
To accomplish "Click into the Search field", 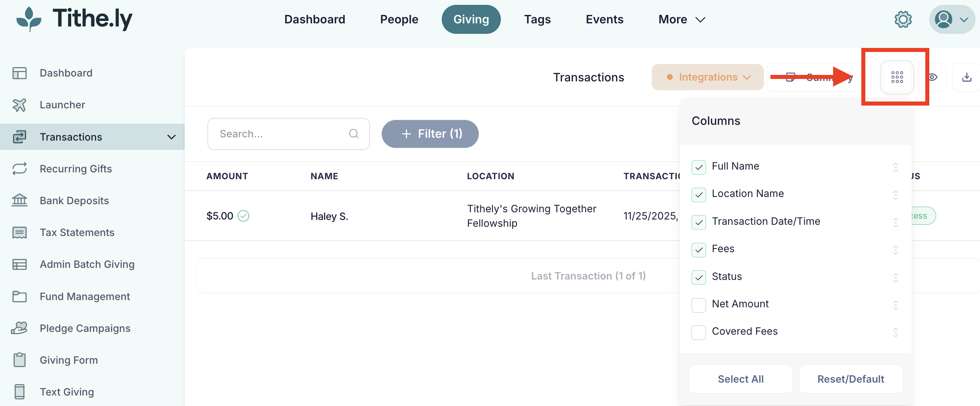I will [288, 134].
